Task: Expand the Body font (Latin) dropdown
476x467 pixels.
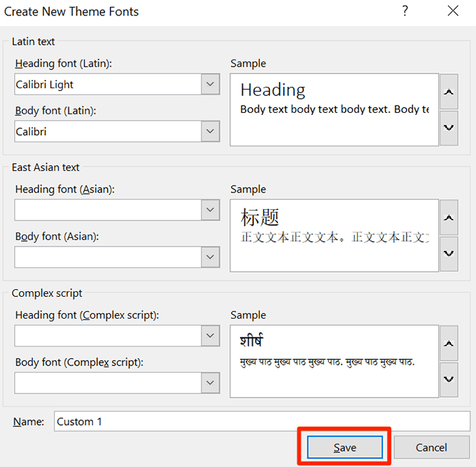Action: pos(211,131)
